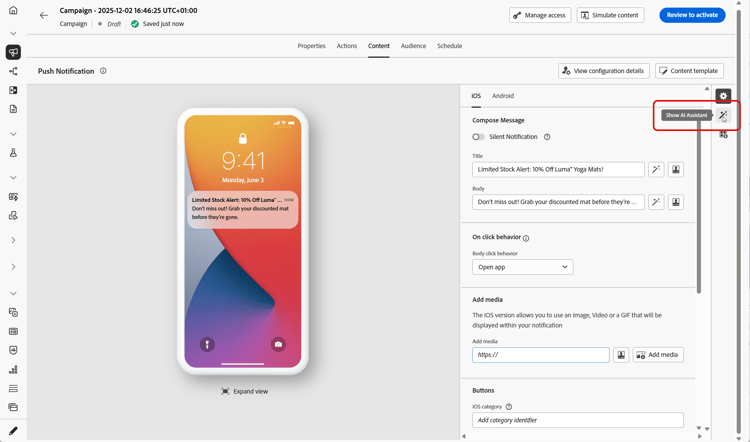Click Expand view under phone preview
This screenshot has height=442, width=750.
[x=244, y=391]
